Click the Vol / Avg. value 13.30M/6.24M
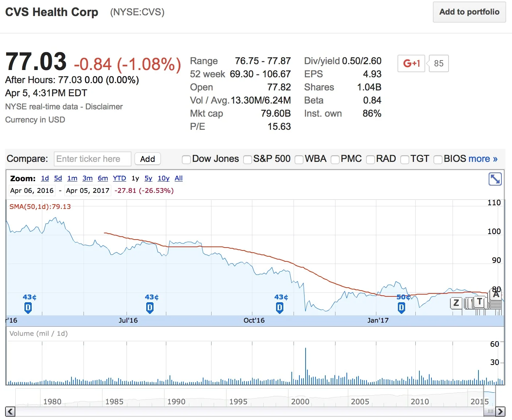The width and height of the screenshot is (512, 420). pyautogui.click(x=261, y=100)
